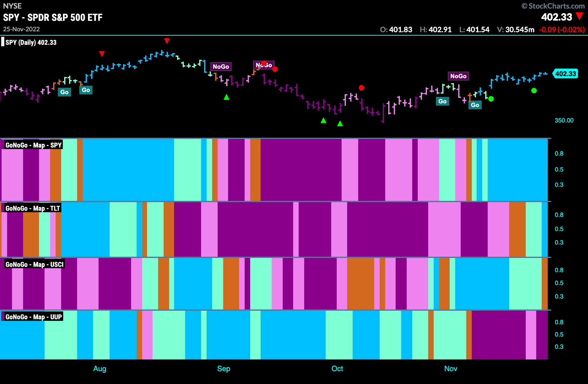Click the 350.00 axis price label
This screenshot has width=588, height=384.
[x=564, y=120]
